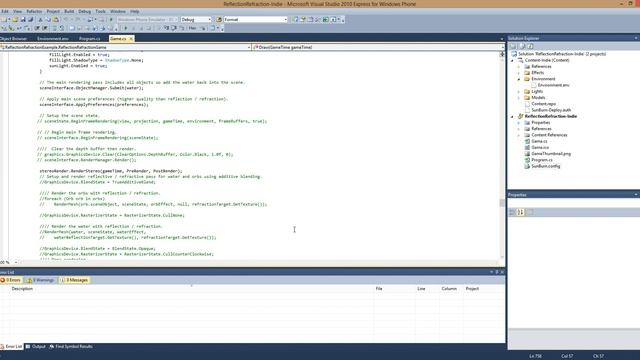Click Property Pages icon in Properties panel
The image size is (640, 360).
530,212
